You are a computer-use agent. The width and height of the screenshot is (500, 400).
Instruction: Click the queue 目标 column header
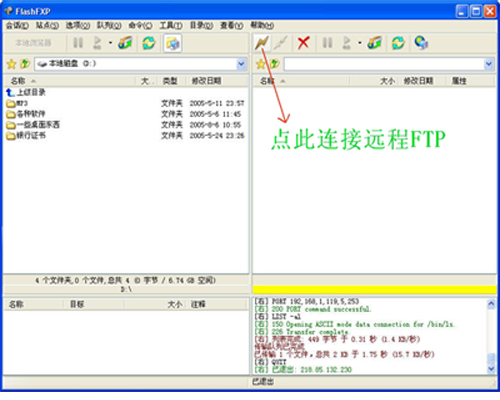[94, 304]
